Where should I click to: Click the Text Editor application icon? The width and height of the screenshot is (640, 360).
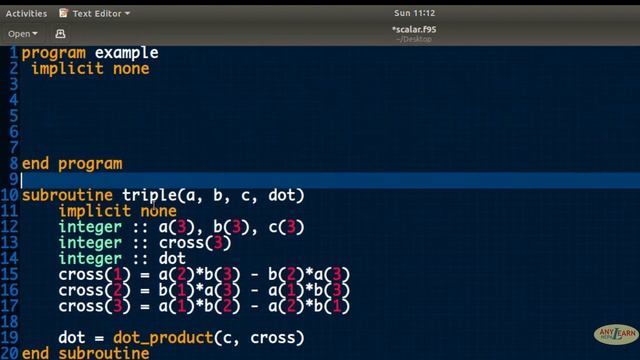[x=63, y=13]
